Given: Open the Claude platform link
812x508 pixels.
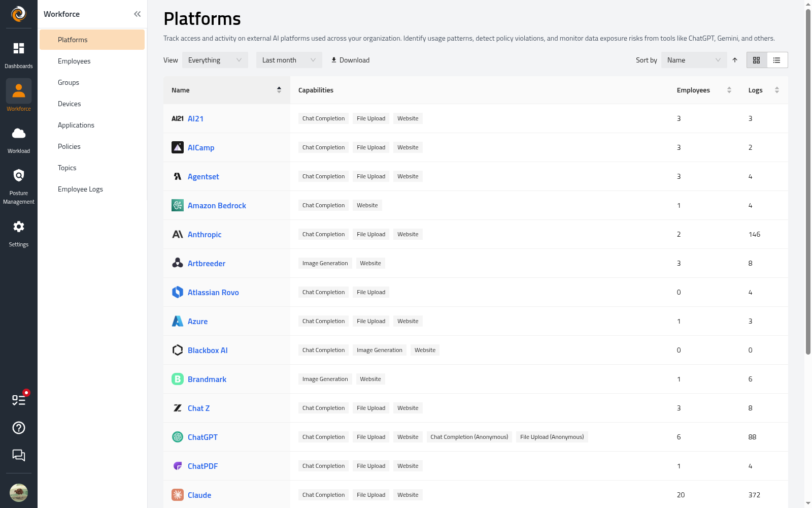Looking at the screenshot, I should coord(199,495).
